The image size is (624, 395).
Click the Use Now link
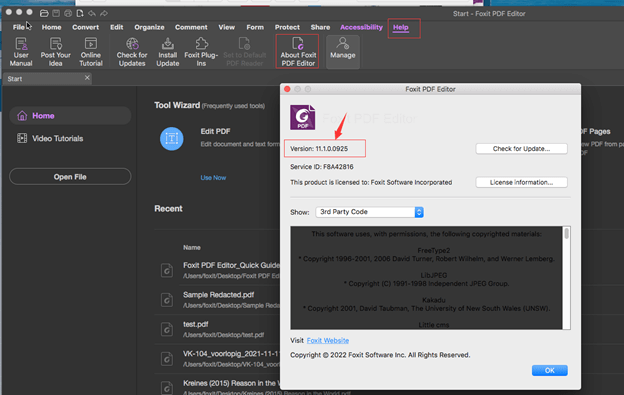click(213, 178)
